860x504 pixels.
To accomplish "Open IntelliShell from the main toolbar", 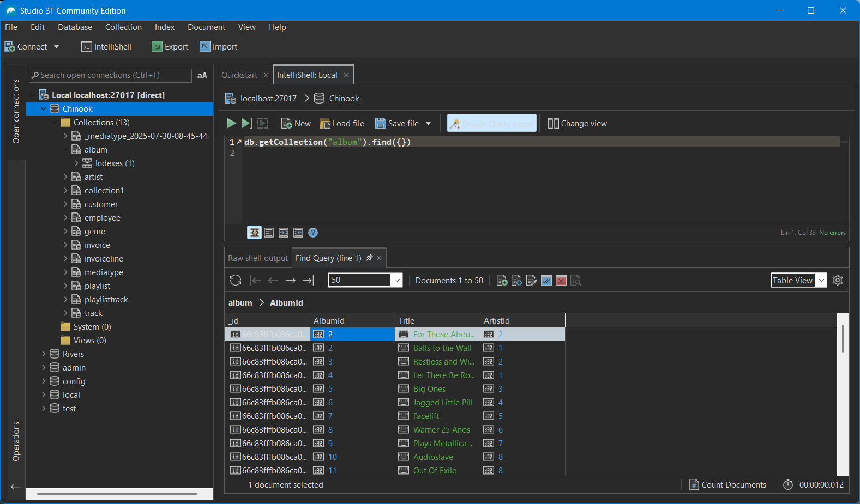I will (x=106, y=47).
